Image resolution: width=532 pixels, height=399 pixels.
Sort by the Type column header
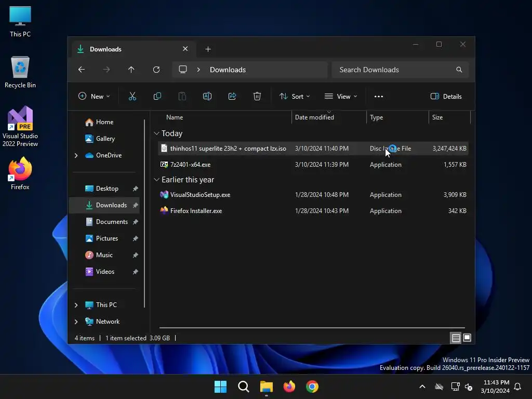397,117
